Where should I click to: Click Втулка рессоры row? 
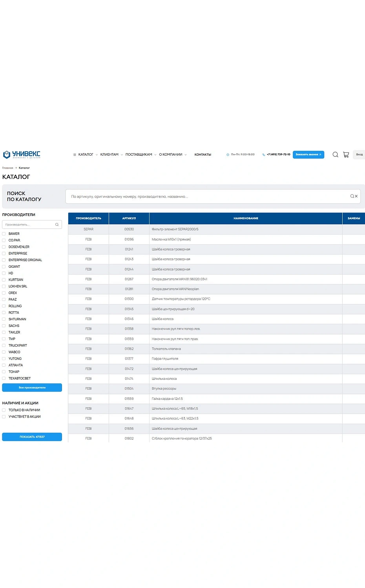[164, 388]
